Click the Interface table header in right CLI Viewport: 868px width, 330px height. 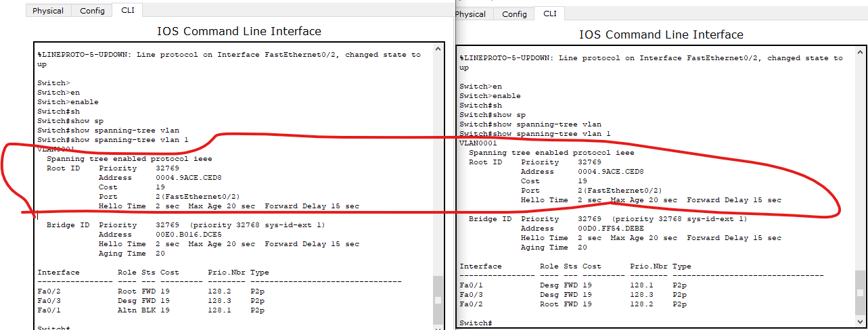[x=575, y=266]
